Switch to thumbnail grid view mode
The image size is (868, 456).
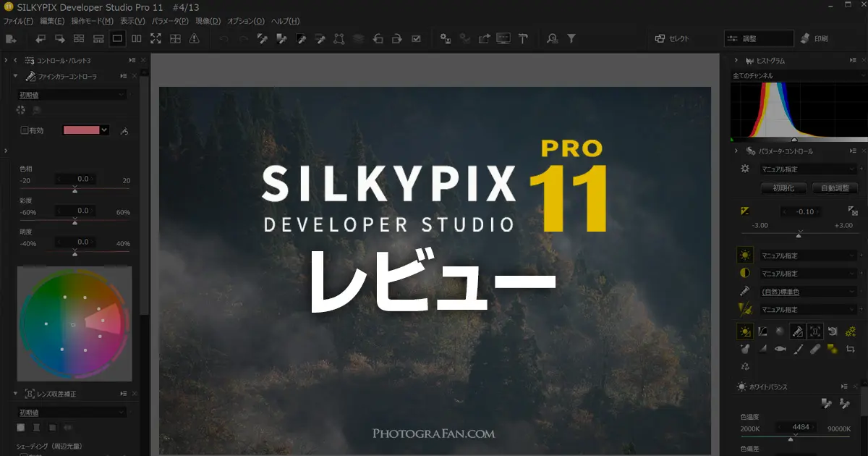80,38
